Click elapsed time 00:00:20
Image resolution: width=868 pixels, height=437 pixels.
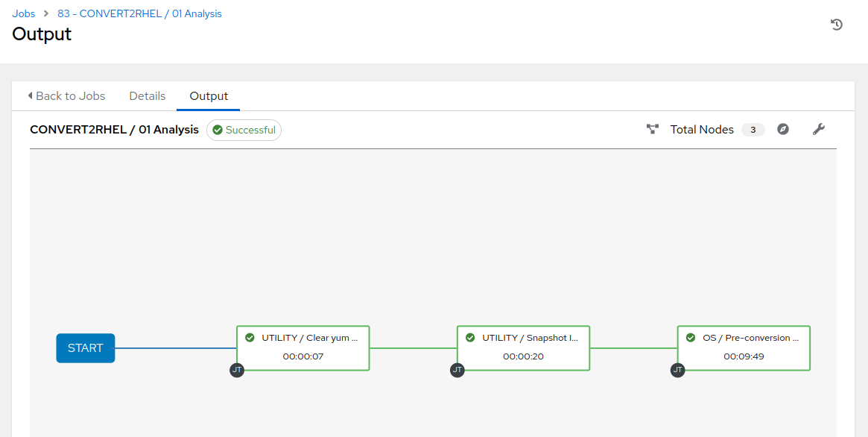(x=523, y=356)
